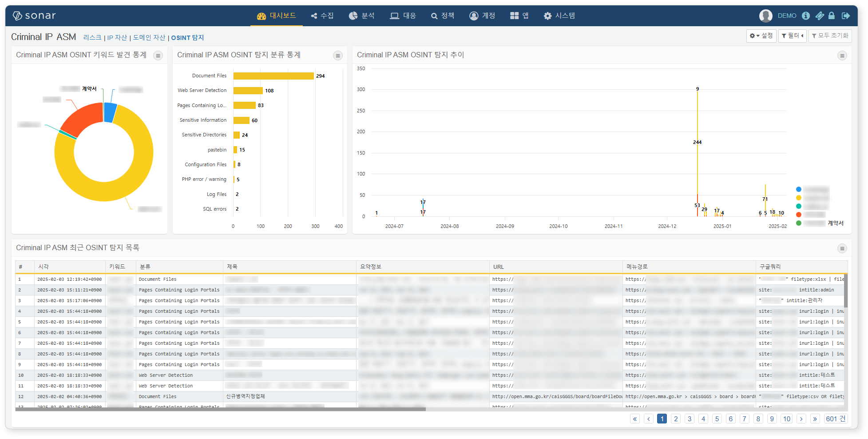Select pagination page 1

click(x=662, y=419)
